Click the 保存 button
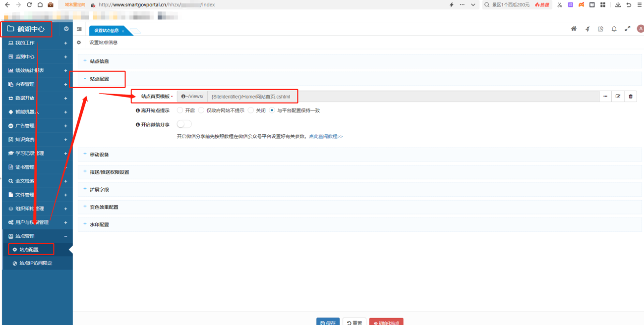This screenshot has width=644, height=325. (x=328, y=323)
